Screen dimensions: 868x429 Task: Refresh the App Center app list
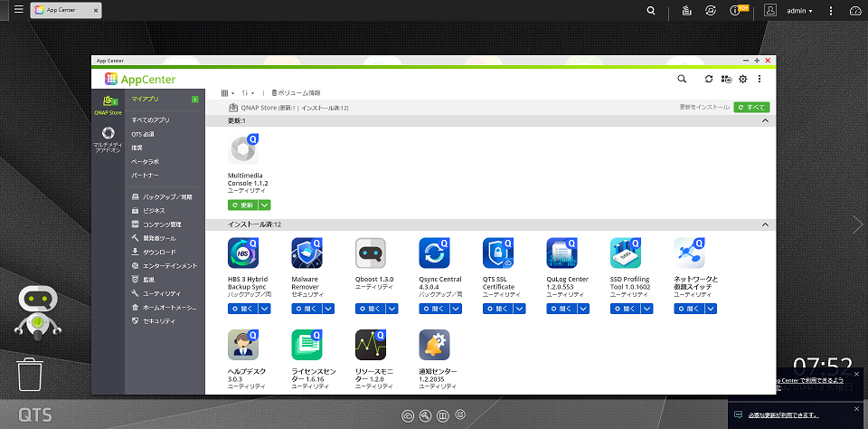pos(709,80)
